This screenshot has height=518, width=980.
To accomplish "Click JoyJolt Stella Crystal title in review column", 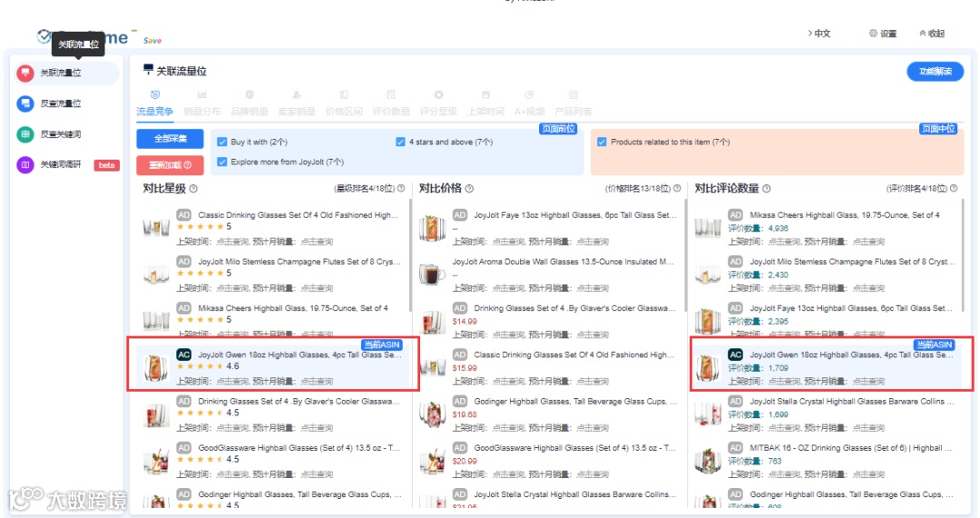I will (x=852, y=402).
